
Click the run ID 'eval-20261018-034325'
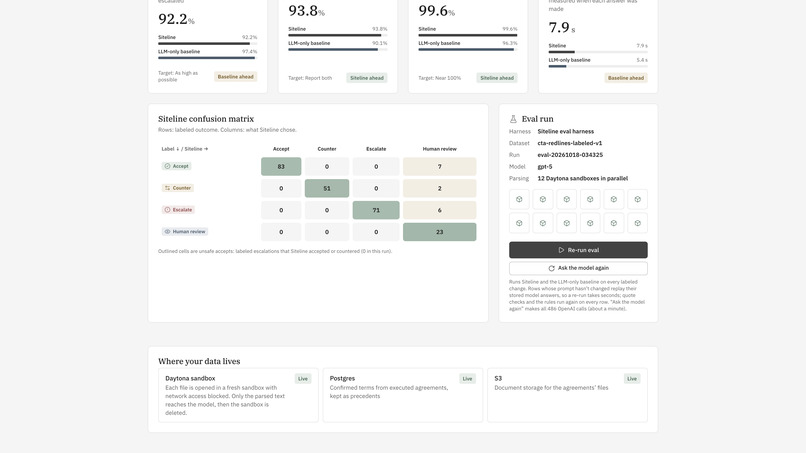[570, 155]
